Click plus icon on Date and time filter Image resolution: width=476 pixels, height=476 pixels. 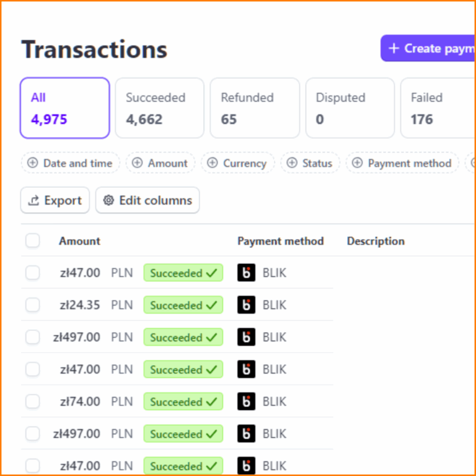(x=32, y=163)
